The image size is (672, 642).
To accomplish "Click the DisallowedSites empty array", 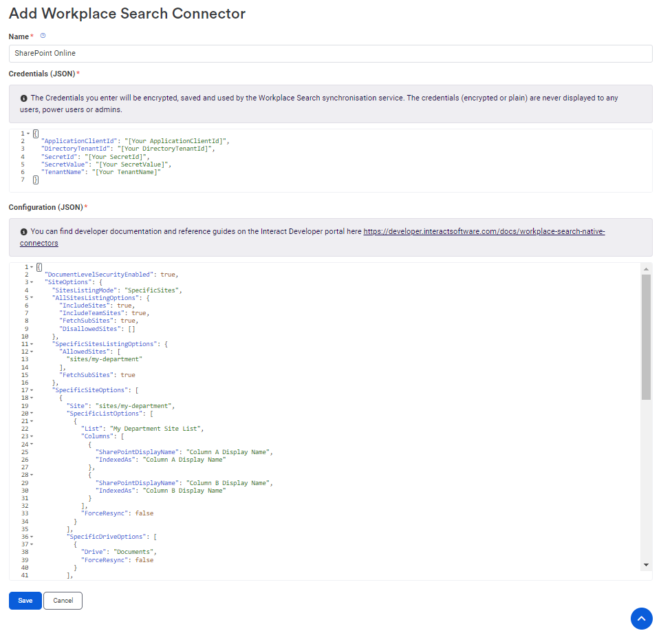I will [131, 329].
